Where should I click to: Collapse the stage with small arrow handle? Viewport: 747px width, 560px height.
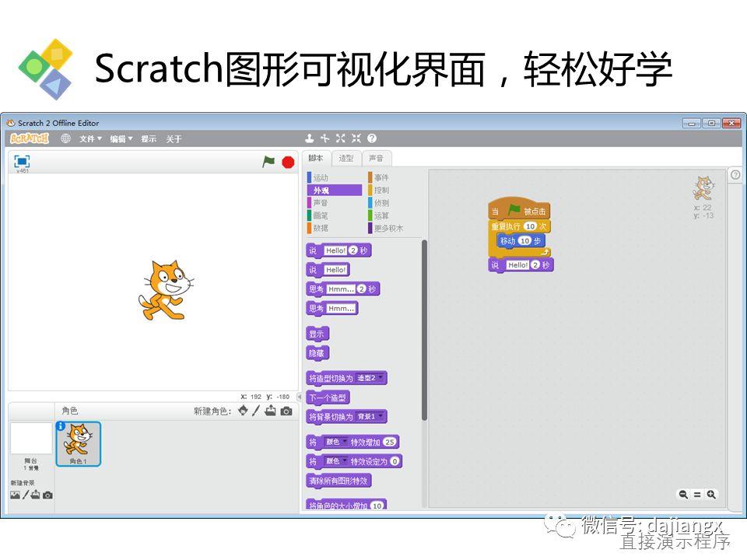[299, 396]
